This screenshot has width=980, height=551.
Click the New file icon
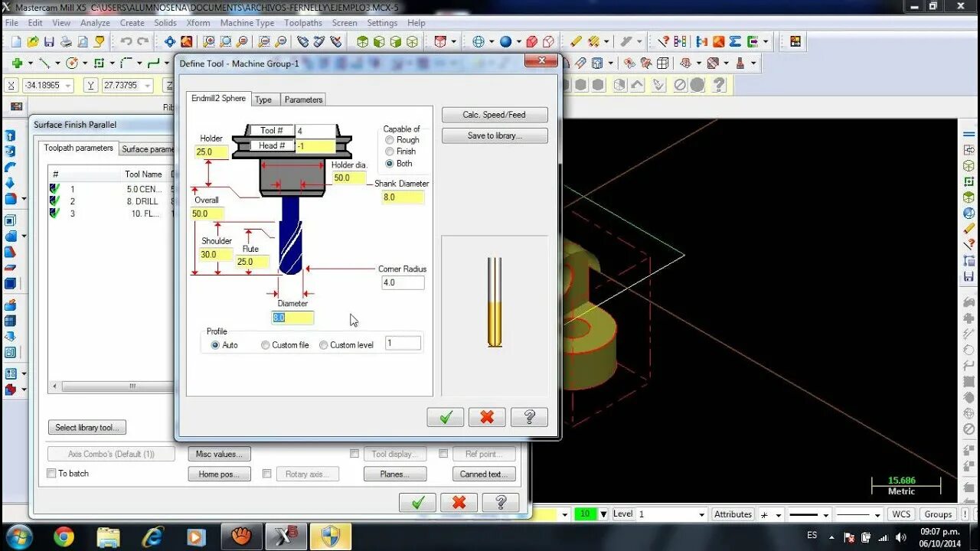tap(16, 41)
